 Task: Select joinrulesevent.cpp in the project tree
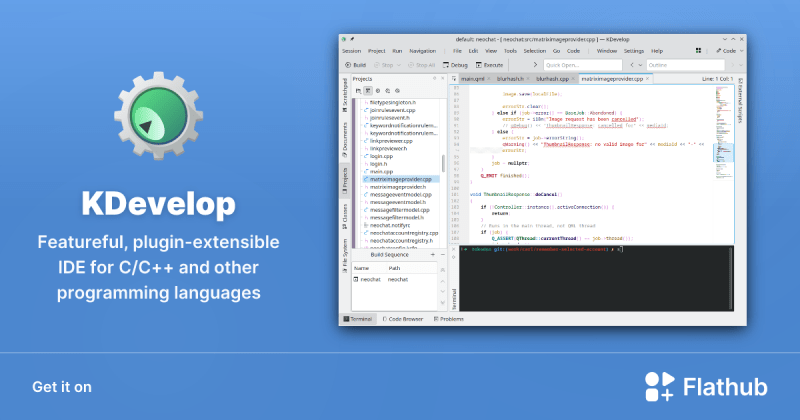click(x=392, y=110)
